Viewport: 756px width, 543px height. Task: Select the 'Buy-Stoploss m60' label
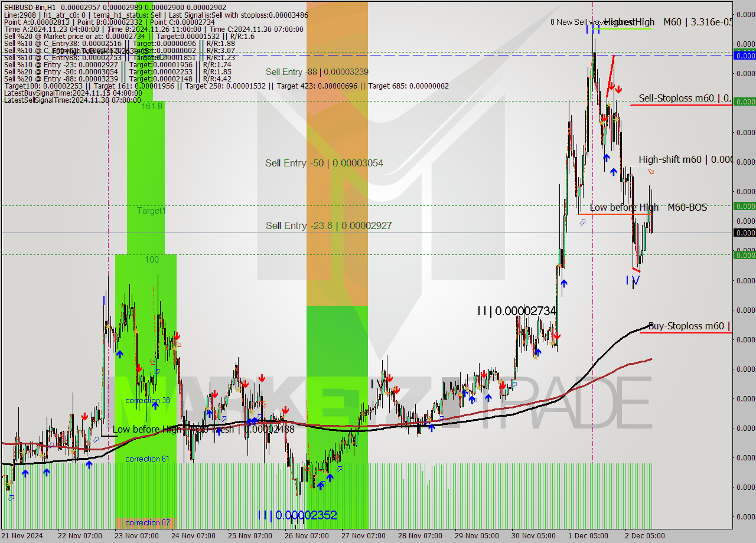pyautogui.click(x=690, y=326)
